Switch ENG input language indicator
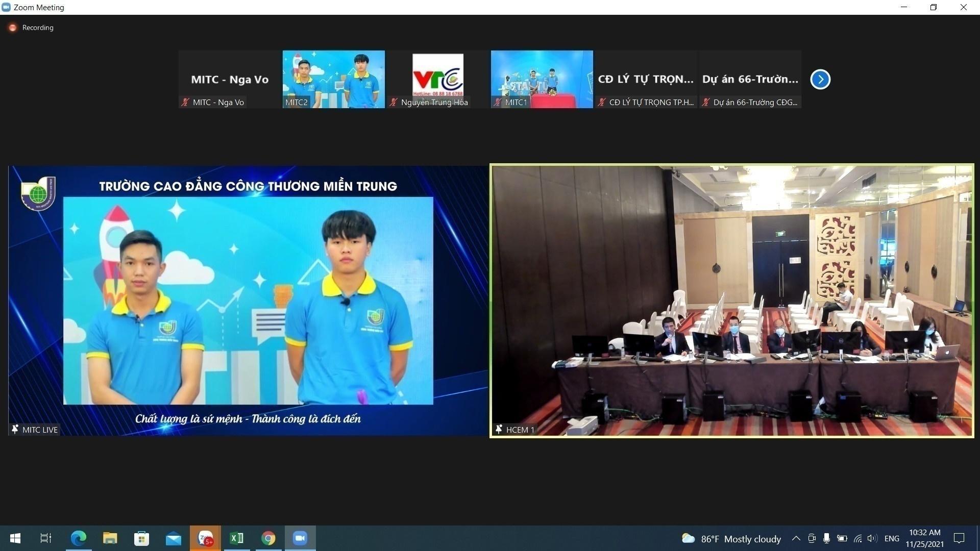980x551 pixels. [892, 538]
